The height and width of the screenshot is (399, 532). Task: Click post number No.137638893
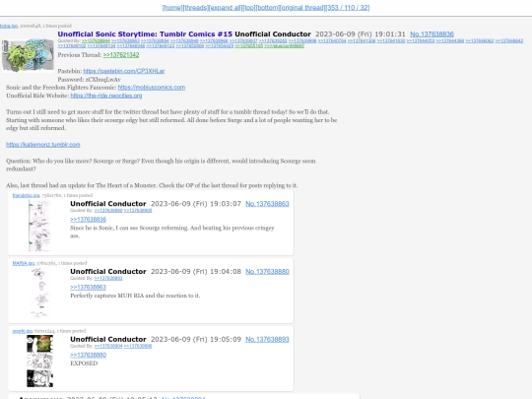point(267,340)
